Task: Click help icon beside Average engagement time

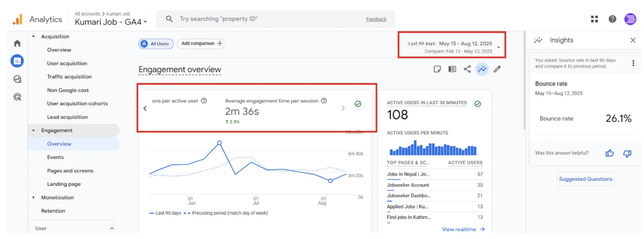Action: point(324,101)
